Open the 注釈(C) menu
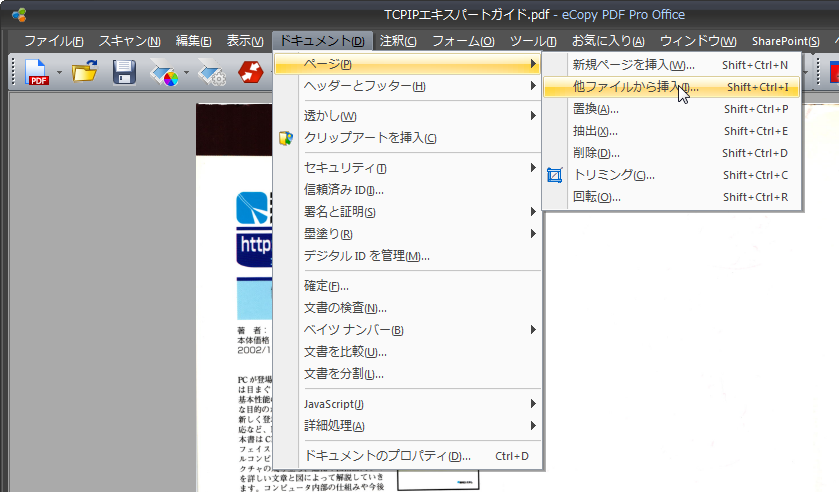The height and width of the screenshot is (492, 839). [398, 41]
